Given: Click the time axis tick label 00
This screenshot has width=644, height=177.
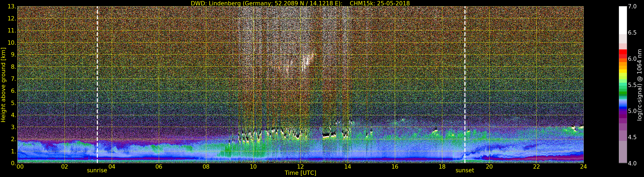Looking at the screenshot, I should [x=20, y=167].
